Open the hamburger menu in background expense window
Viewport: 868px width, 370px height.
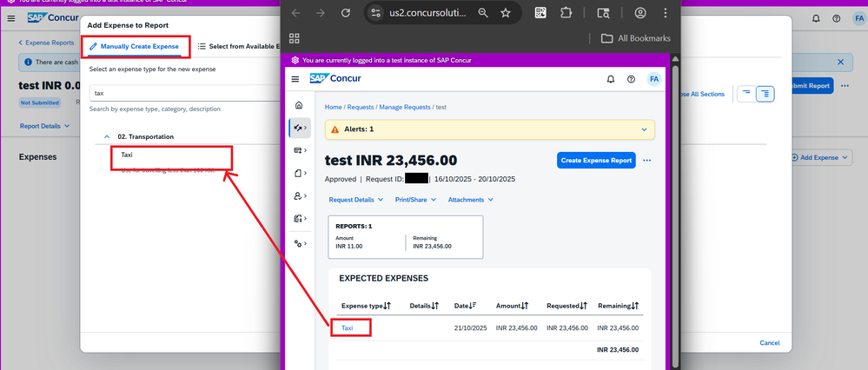[x=11, y=18]
